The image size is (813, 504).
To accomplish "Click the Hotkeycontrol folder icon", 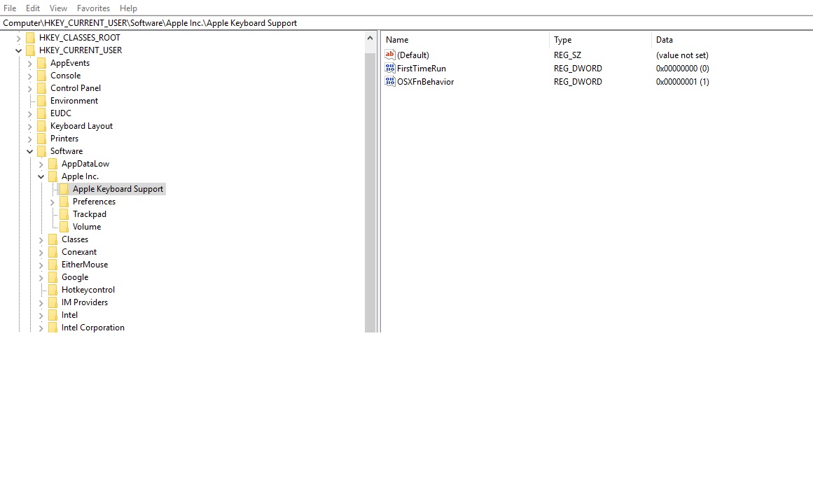I will tap(53, 290).
